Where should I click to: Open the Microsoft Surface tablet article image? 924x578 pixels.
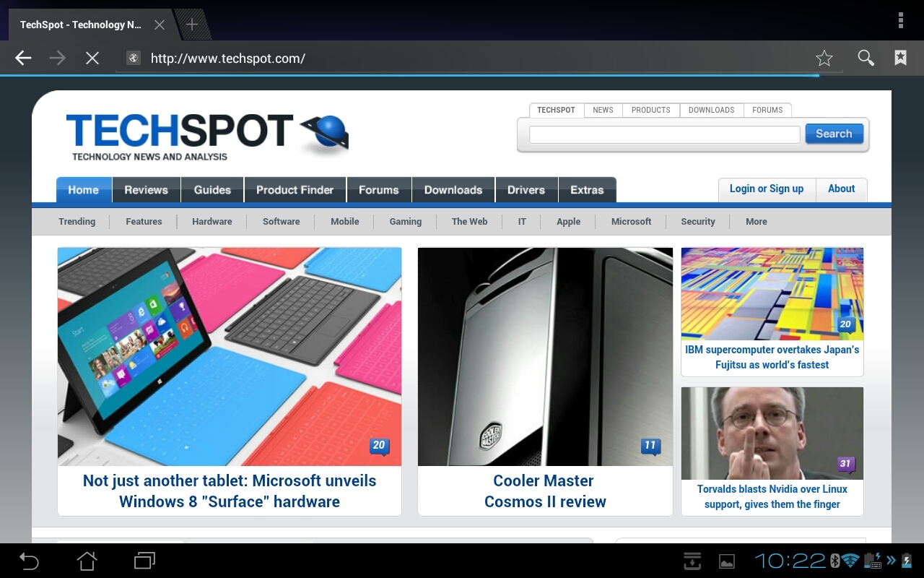(x=230, y=356)
